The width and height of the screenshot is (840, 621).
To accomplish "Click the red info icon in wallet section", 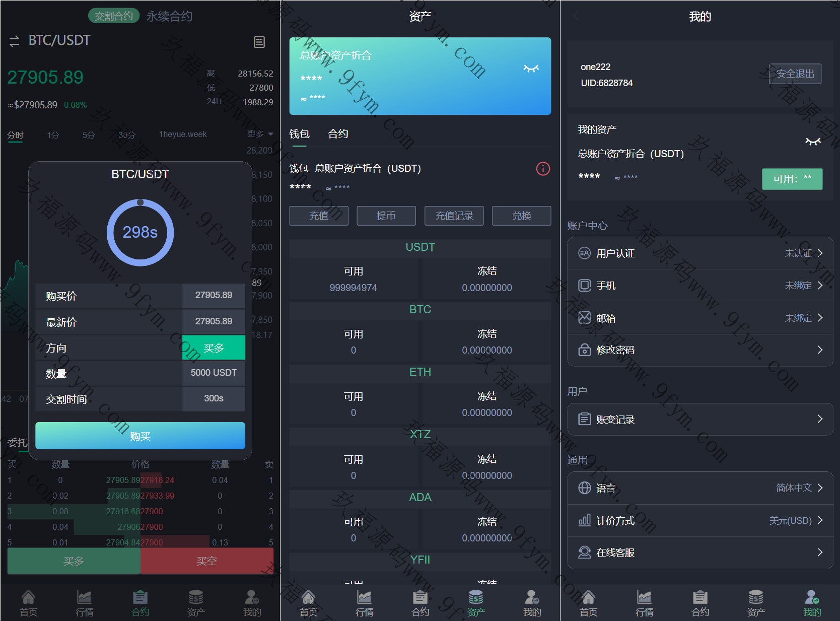I will 543,169.
